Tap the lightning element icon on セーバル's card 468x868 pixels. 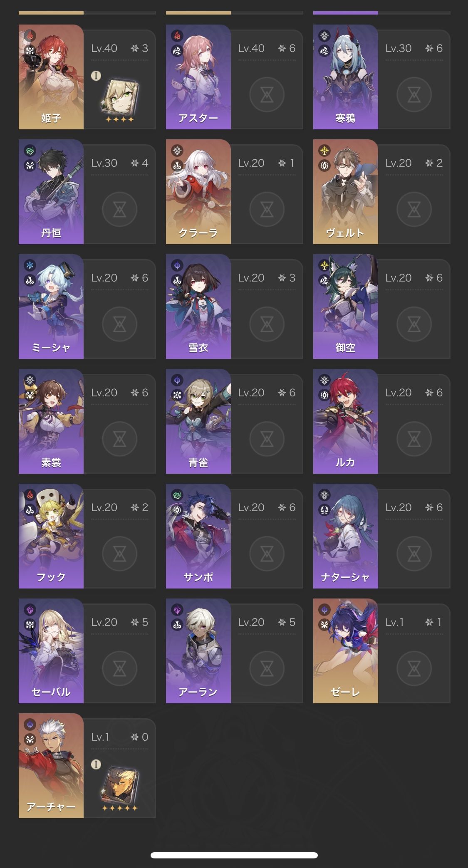(30, 610)
